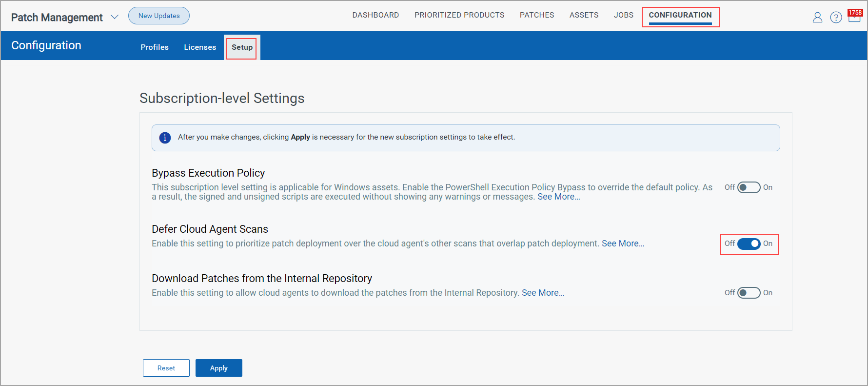Click the Bypass Execution Policy title

(208, 173)
